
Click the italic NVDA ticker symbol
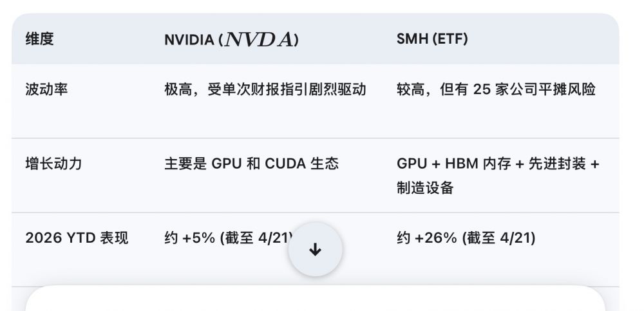click(x=258, y=40)
